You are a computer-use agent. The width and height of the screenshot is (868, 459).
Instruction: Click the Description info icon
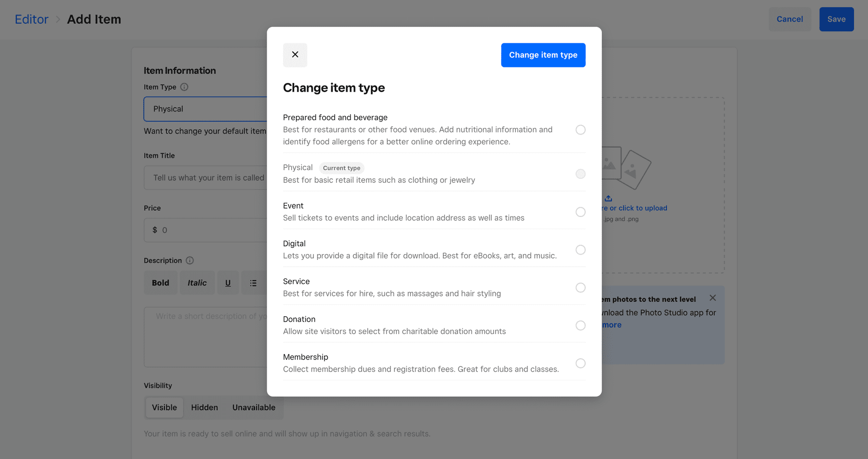click(190, 261)
